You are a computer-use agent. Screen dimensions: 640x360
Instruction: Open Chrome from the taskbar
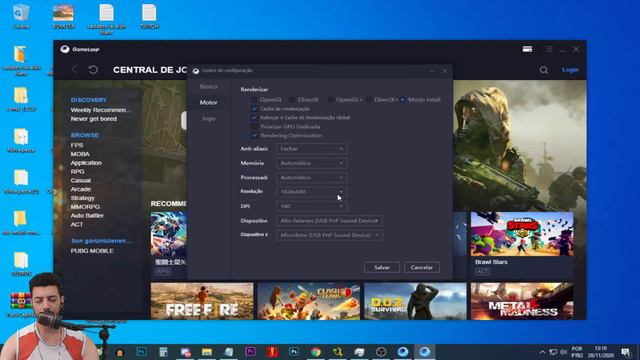point(316,352)
